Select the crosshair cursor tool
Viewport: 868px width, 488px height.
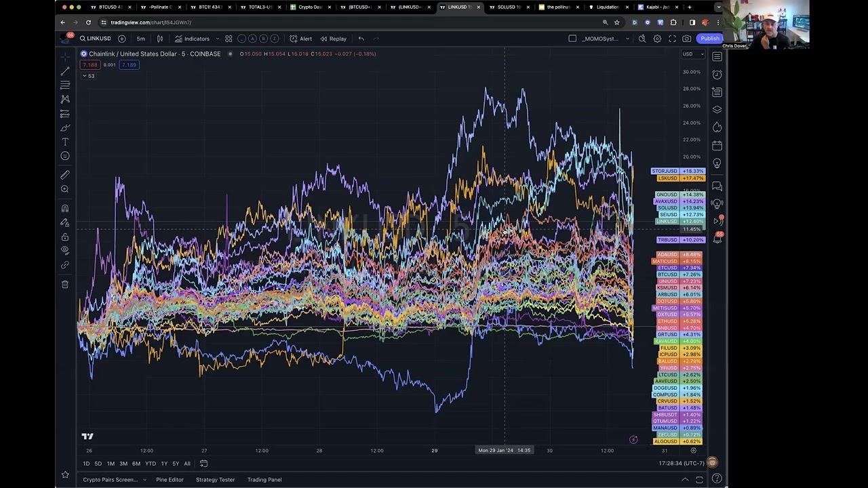(65, 56)
